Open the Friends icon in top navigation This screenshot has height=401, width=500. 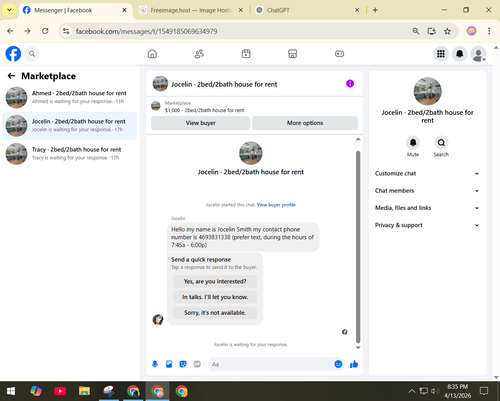pyautogui.click(x=199, y=54)
